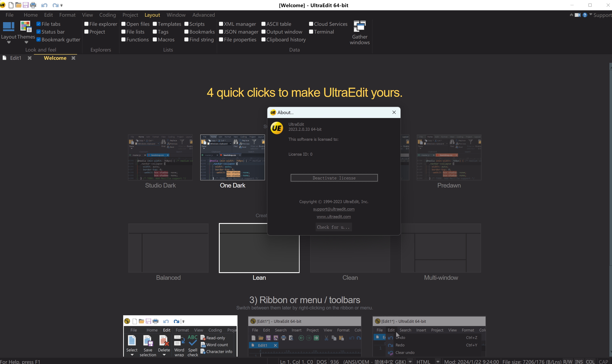Select the Studio Dark theme thumbnail
Viewport: 612px width, 364px height.
[x=160, y=157]
